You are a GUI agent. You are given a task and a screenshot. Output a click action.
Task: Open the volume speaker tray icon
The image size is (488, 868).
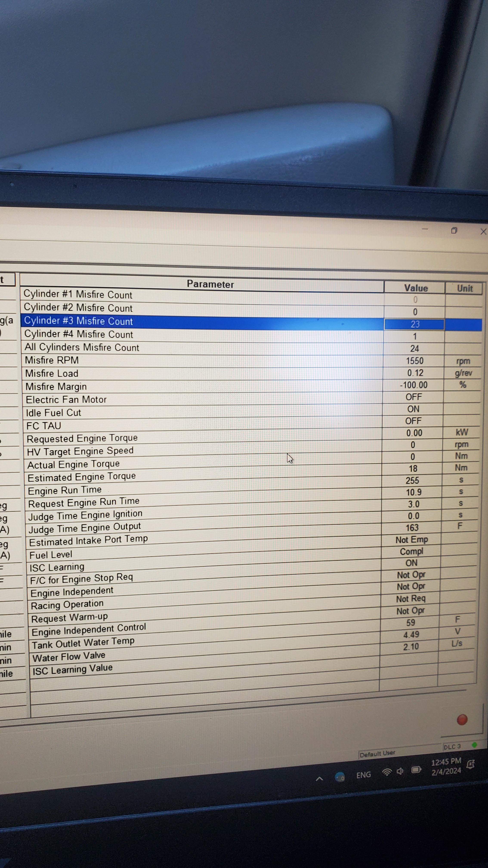click(x=400, y=771)
